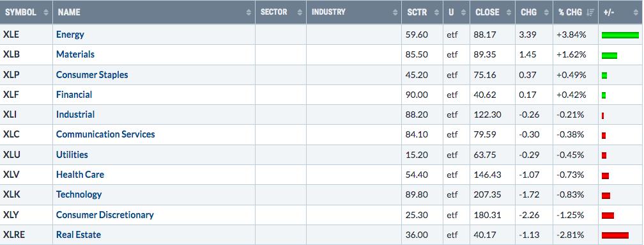Select the Consumer Staples link
The height and width of the screenshot is (245, 644).
(x=92, y=75)
